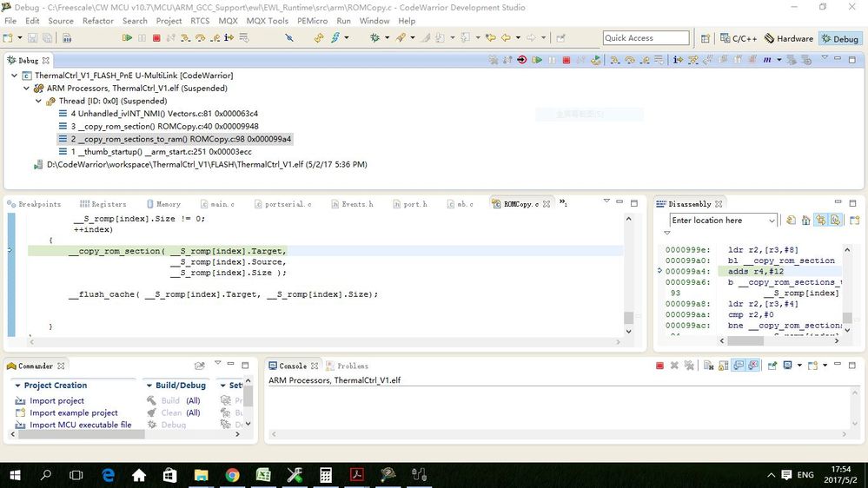Click the Quick Access search field
Viewport: 868px width, 488px height.
[646, 37]
